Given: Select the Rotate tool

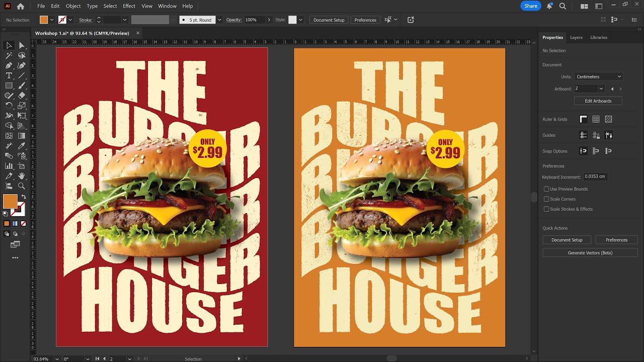Looking at the screenshot, I should pyautogui.click(x=9, y=106).
